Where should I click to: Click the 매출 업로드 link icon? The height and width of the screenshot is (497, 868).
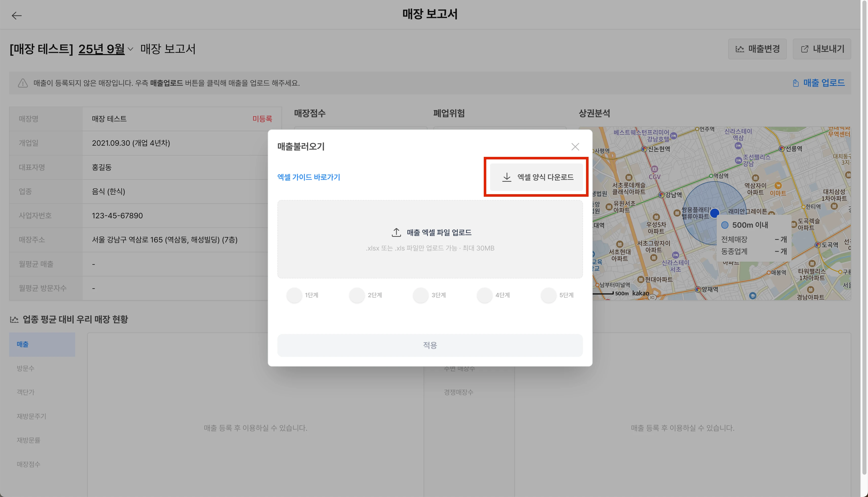pyautogui.click(x=796, y=83)
